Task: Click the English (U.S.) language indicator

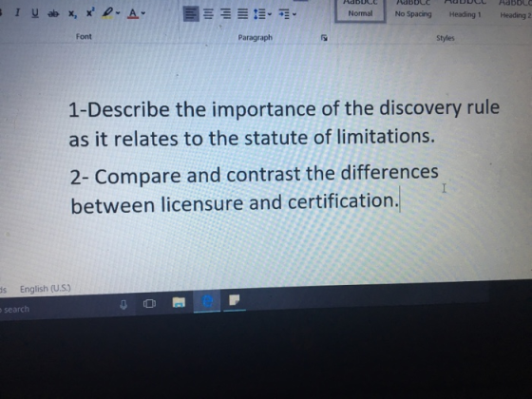Action: coord(46,289)
